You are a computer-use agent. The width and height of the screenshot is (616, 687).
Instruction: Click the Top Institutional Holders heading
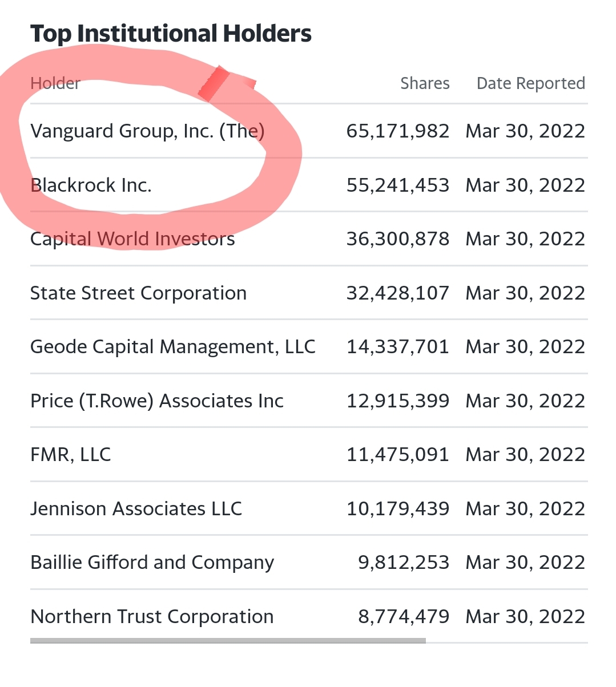171,34
